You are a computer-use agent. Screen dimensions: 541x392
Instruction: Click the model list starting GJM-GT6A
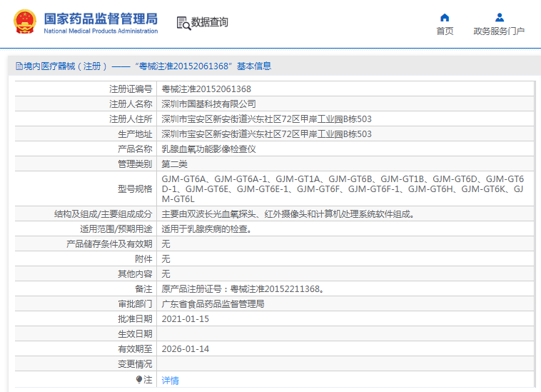[x=343, y=189]
